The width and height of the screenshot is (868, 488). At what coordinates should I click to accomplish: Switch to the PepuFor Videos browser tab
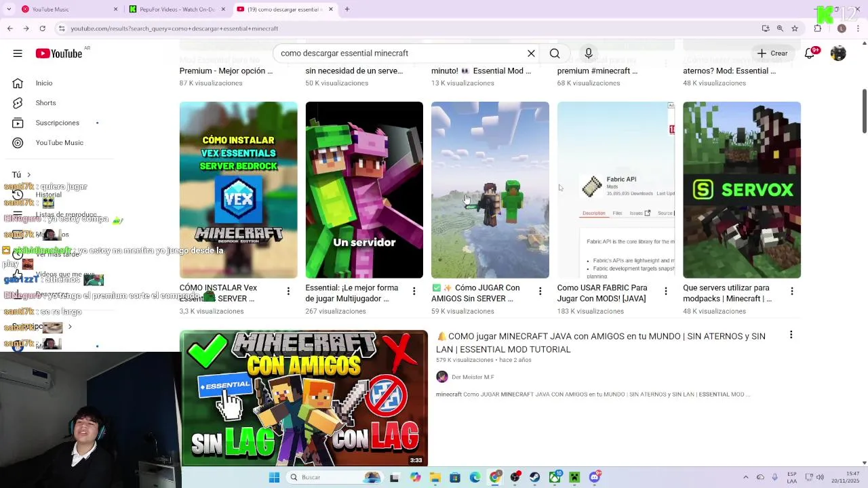pos(176,9)
